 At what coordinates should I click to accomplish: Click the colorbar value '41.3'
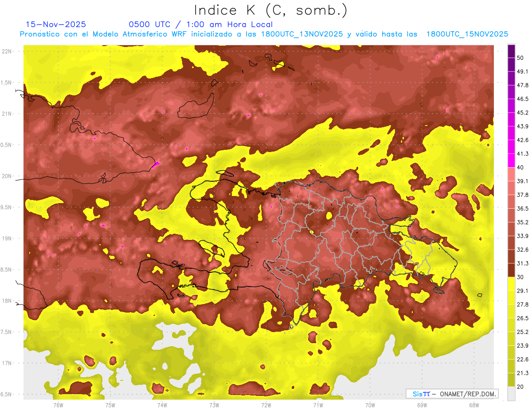523,154
